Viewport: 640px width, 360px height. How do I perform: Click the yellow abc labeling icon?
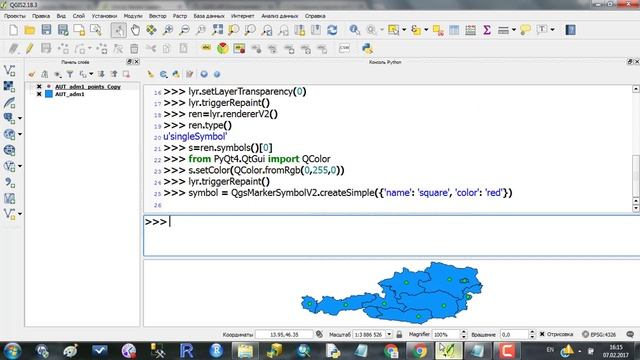coord(206,48)
